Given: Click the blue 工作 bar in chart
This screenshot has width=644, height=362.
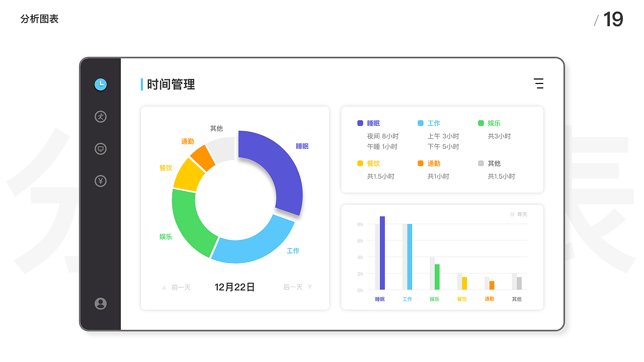Looking at the screenshot, I should point(410,257).
